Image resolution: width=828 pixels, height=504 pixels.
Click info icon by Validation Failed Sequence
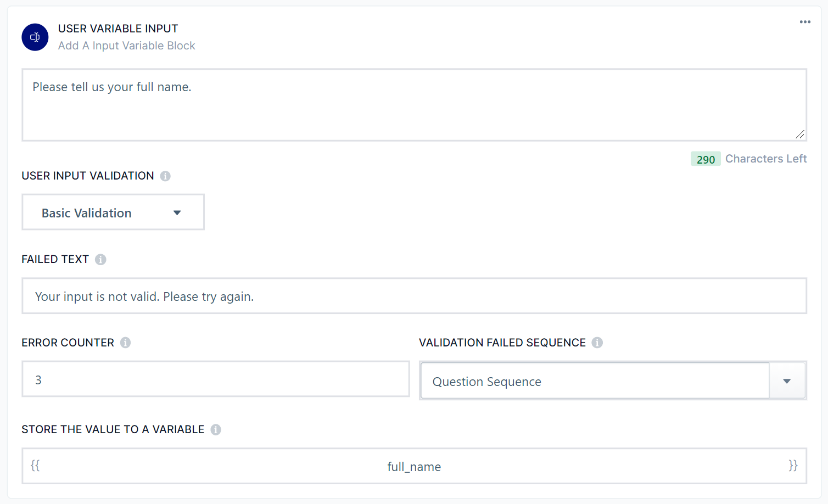(x=597, y=343)
